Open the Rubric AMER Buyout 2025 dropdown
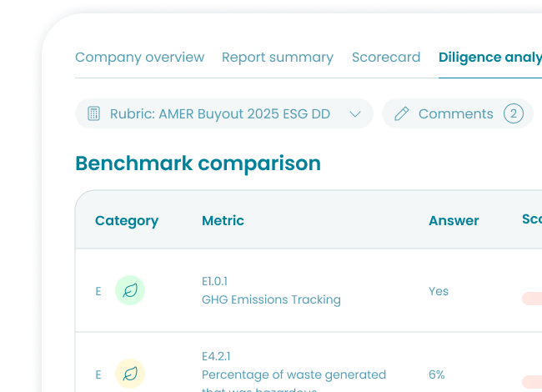 click(x=224, y=113)
